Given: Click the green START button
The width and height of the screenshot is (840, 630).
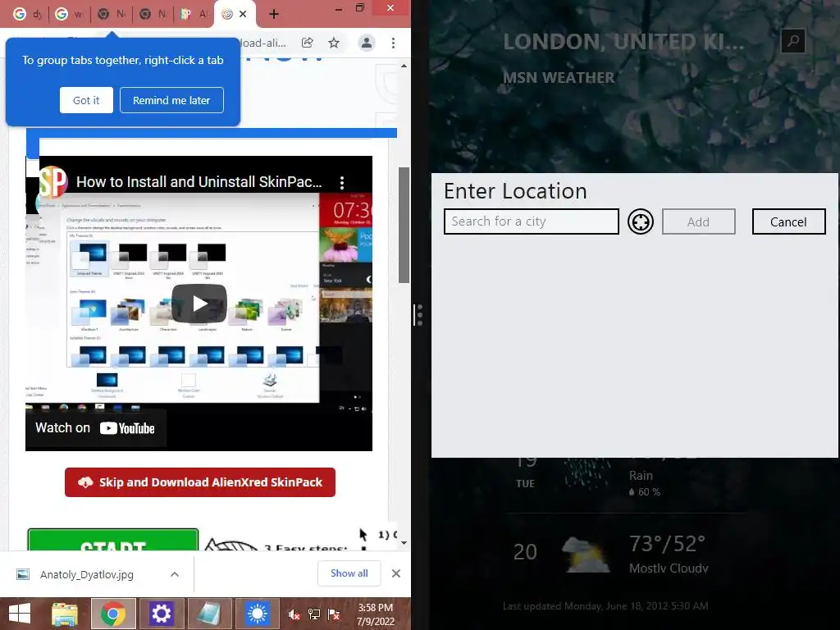Looking at the screenshot, I should tap(113, 540).
